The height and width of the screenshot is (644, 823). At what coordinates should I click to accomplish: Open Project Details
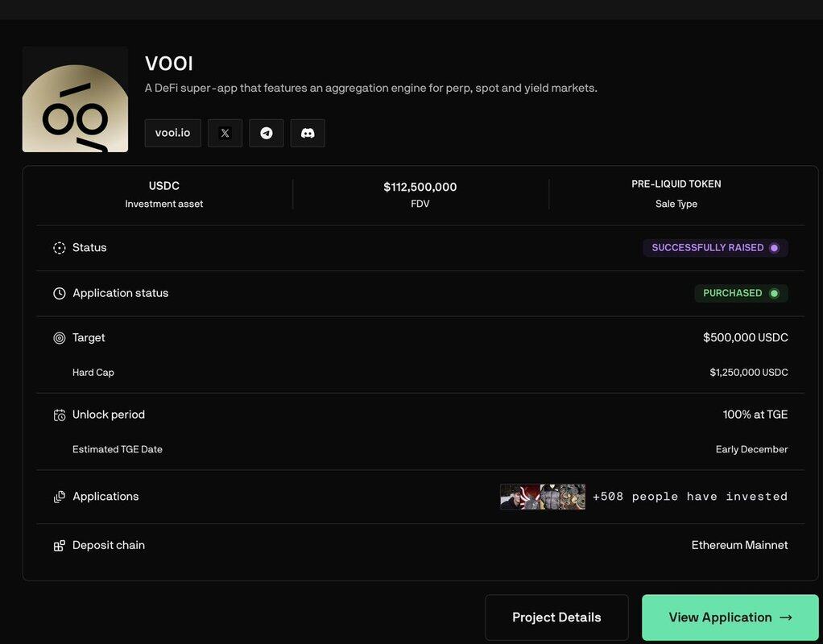point(556,617)
